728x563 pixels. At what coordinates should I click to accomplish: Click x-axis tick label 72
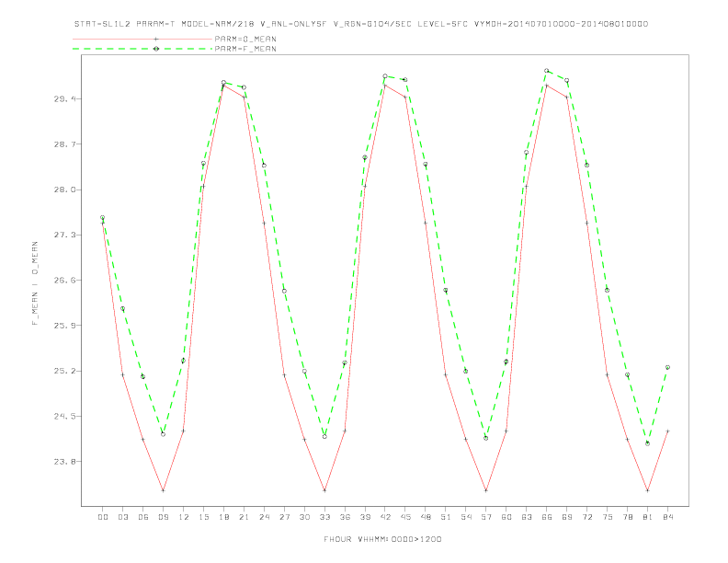pyautogui.click(x=586, y=517)
